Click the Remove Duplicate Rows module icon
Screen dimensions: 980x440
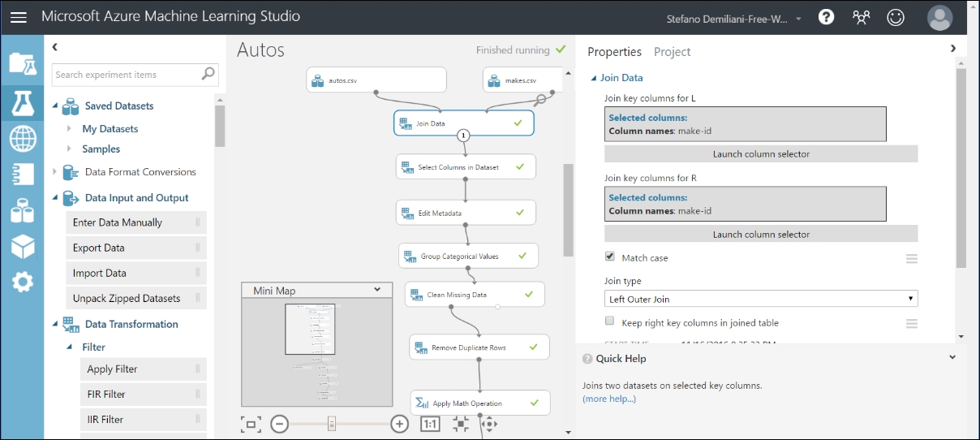tap(421, 347)
